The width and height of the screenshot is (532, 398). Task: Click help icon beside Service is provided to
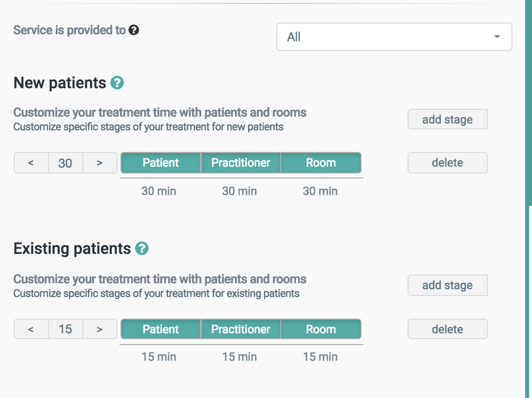tap(134, 30)
